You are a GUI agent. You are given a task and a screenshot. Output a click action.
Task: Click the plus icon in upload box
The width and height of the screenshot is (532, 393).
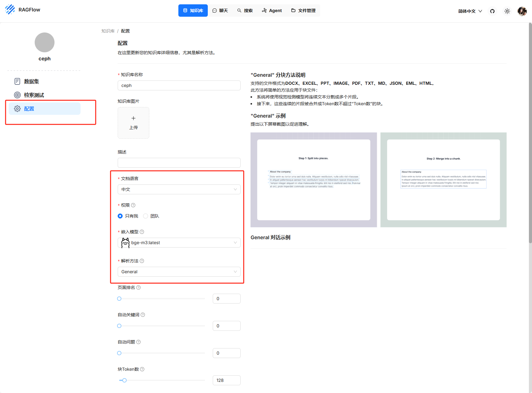pyautogui.click(x=133, y=118)
